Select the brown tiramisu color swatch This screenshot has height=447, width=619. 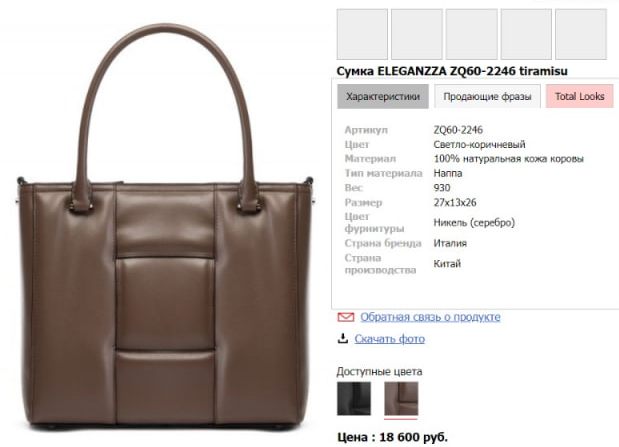point(401,398)
